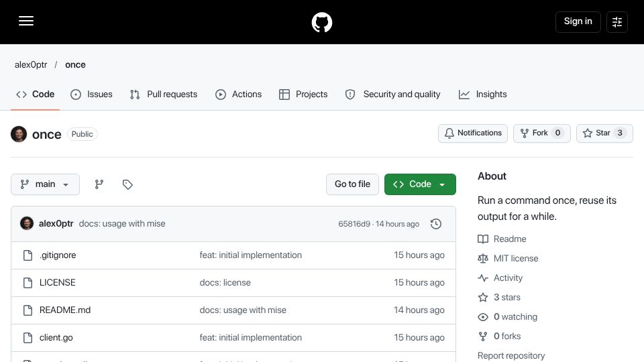This screenshot has width=644, height=362.
Task: Click the '14 hours ago' timestamp for README.md
Action: point(419,310)
